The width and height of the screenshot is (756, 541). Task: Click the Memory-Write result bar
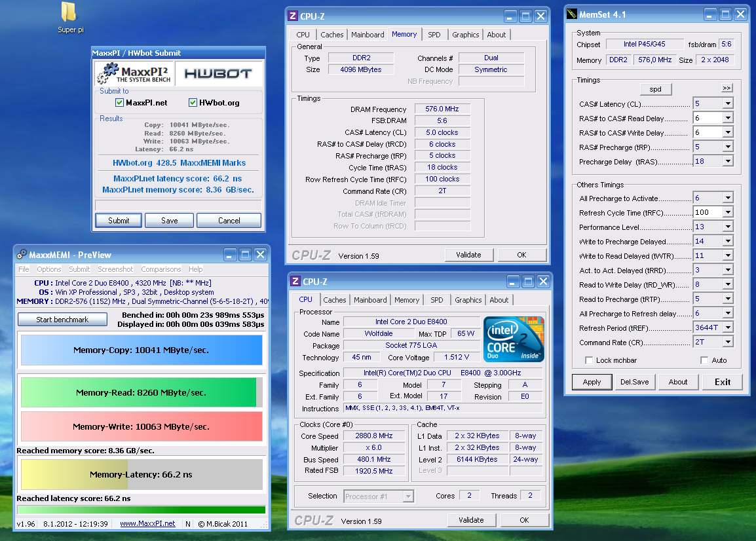142,426
